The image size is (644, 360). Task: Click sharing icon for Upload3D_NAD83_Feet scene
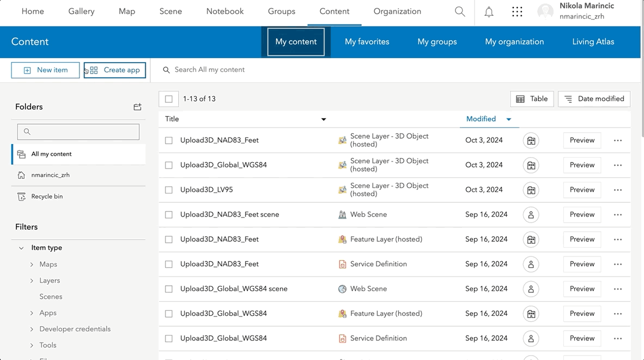click(x=531, y=215)
